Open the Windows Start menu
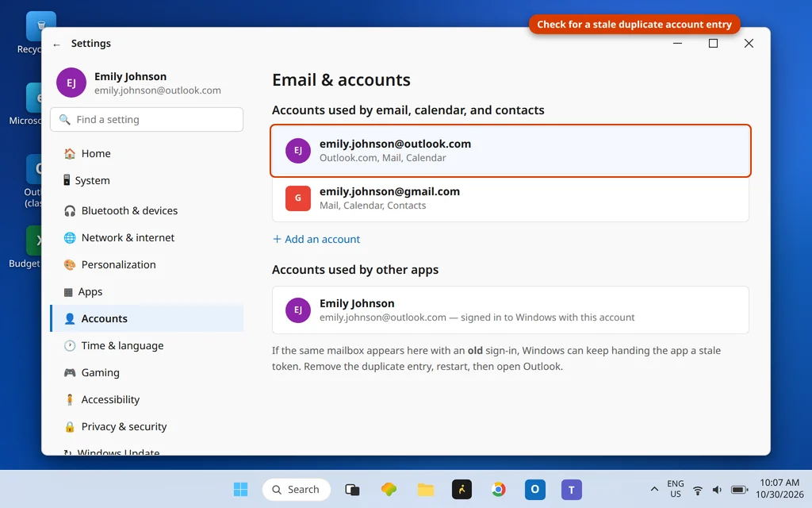The image size is (812, 508). 240,489
